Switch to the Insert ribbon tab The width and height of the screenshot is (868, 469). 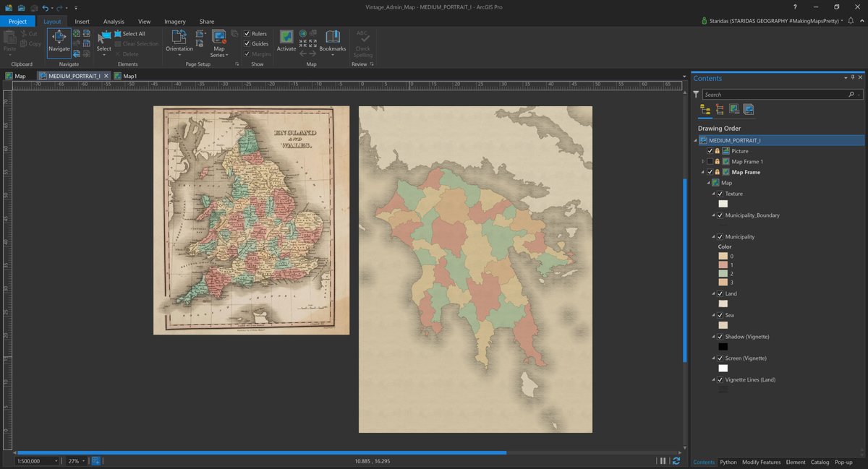(x=82, y=22)
